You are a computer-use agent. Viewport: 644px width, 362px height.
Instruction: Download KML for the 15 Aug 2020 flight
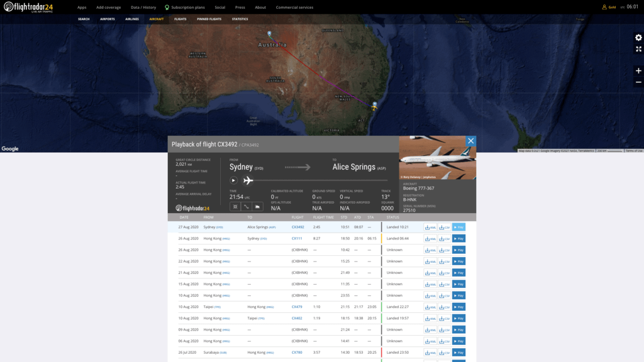pos(430,284)
